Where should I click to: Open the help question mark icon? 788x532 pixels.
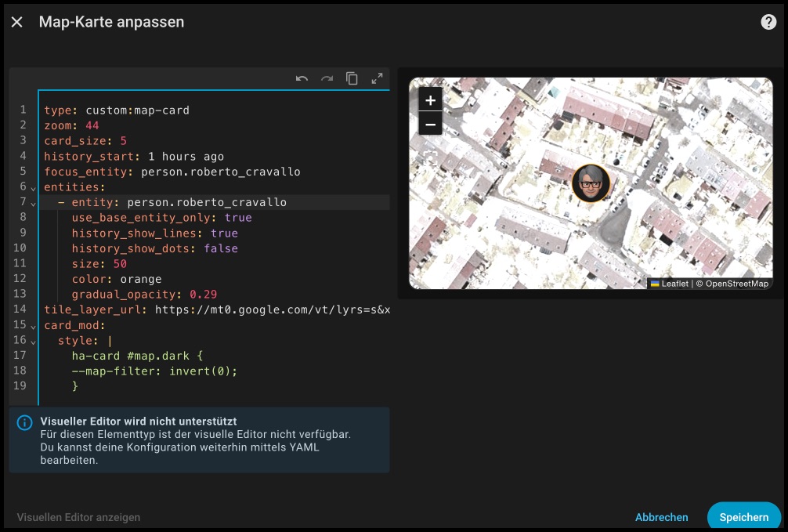coord(768,22)
